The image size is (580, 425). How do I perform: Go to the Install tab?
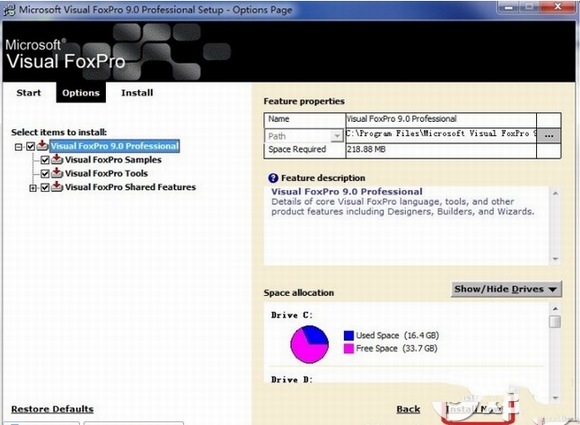point(137,92)
